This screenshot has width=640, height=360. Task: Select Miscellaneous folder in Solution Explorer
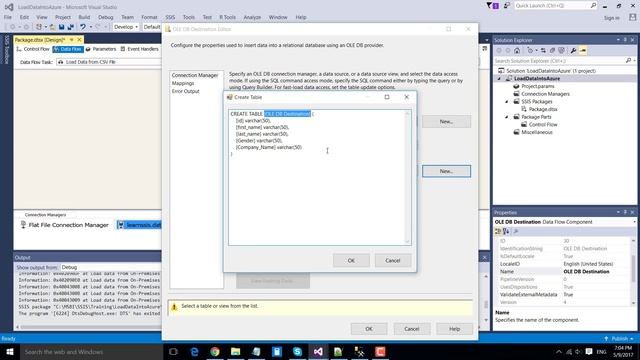tap(536, 132)
